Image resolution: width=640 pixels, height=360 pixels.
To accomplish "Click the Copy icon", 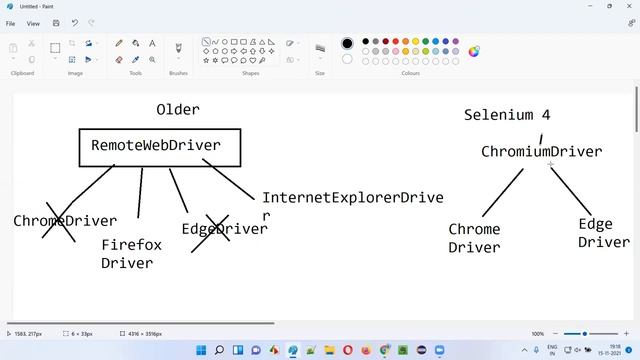I will [31, 60].
